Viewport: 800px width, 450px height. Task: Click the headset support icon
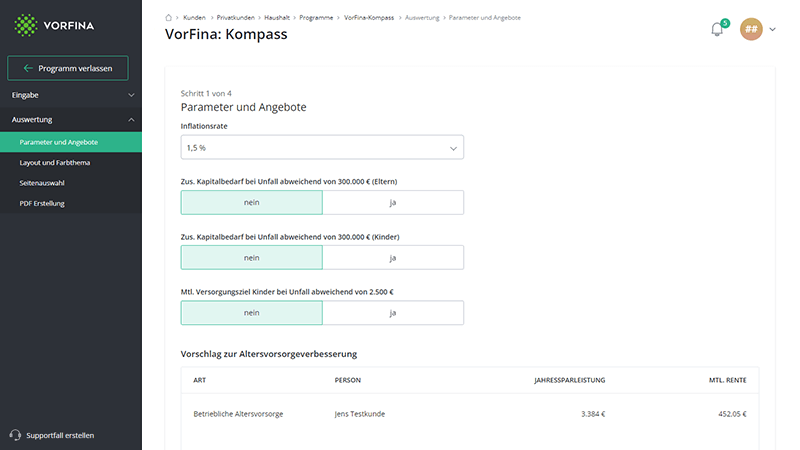pyautogui.click(x=15, y=435)
